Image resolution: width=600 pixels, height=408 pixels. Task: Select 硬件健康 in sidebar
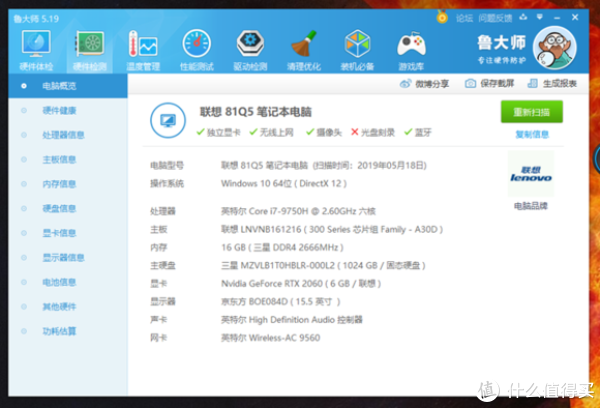pyautogui.click(x=68, y=111)
